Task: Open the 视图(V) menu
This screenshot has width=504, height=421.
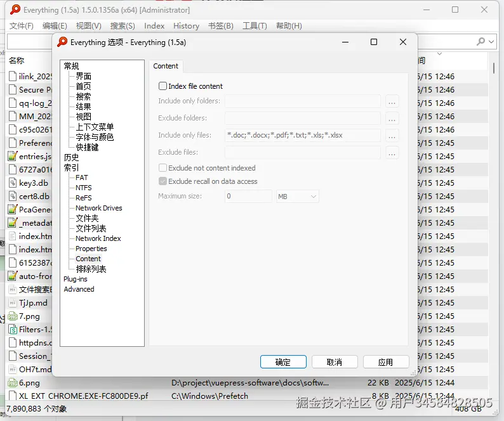Action: pos(89,26)
